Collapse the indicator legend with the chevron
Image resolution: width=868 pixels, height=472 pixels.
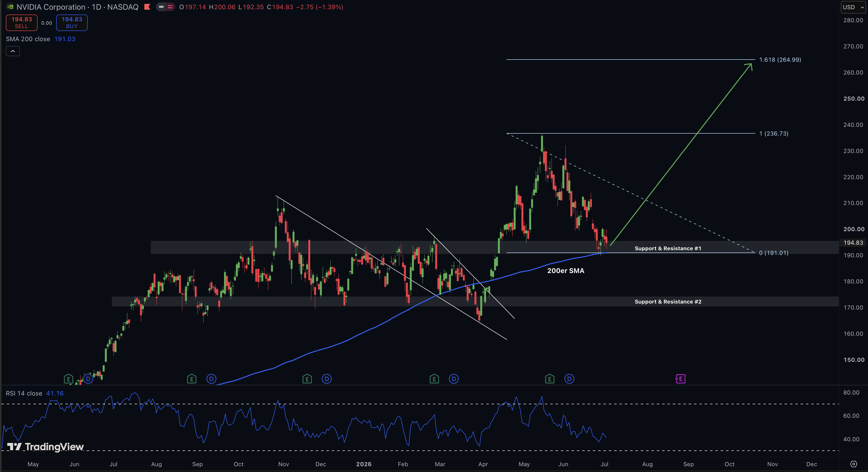13,51
